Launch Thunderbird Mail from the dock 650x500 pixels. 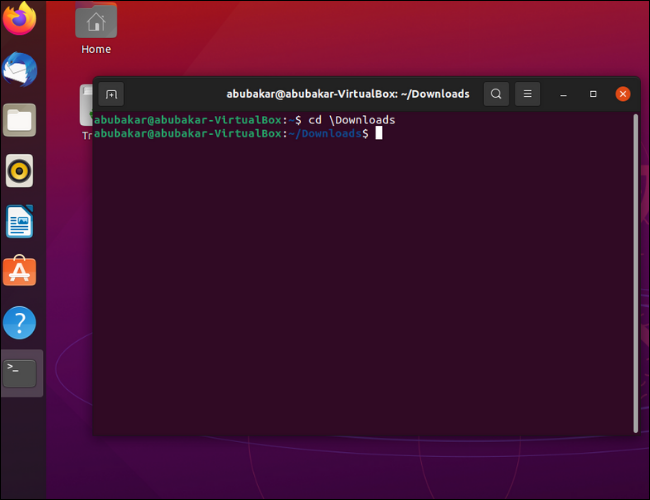pos(20,69)
